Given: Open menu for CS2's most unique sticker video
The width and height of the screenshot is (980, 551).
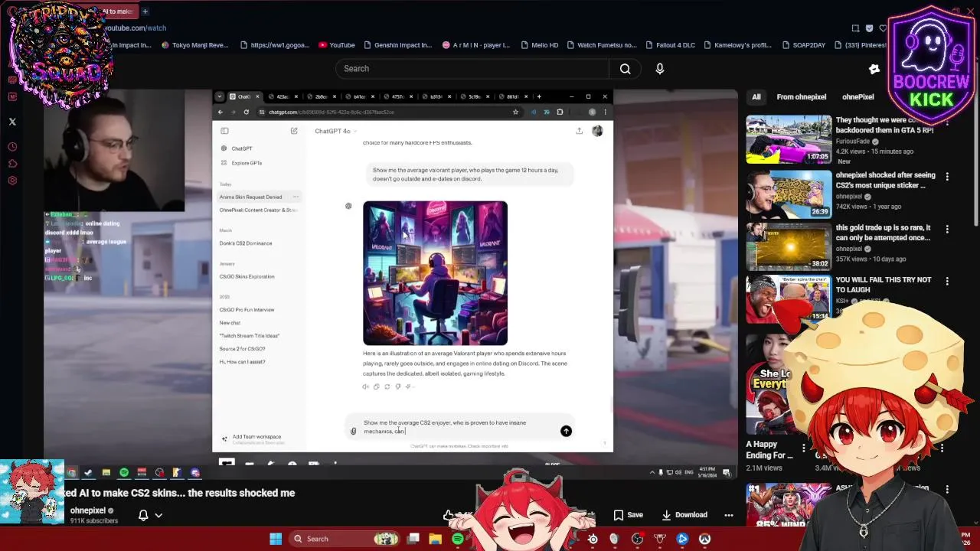Looking at the screenshot, I should point(947,177).
